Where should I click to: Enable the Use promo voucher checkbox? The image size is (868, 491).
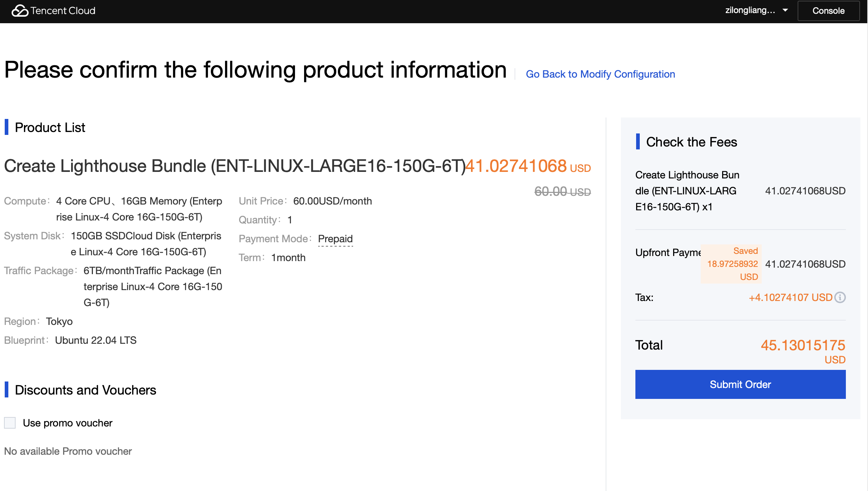(x=10, y=423)
